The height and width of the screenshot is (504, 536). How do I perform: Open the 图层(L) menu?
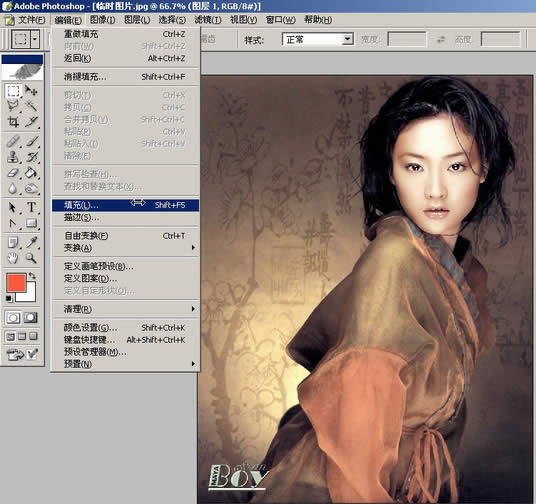(x=137, y=20)
